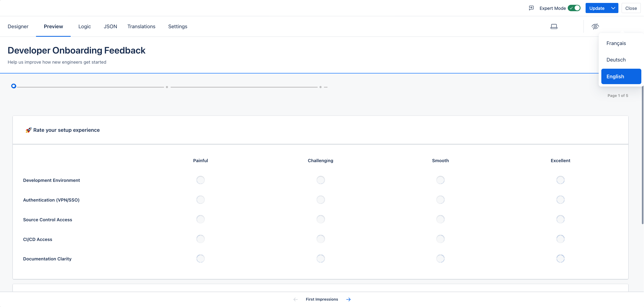Click the third progress bar dot
644x307 pixels.
(321, 87)
